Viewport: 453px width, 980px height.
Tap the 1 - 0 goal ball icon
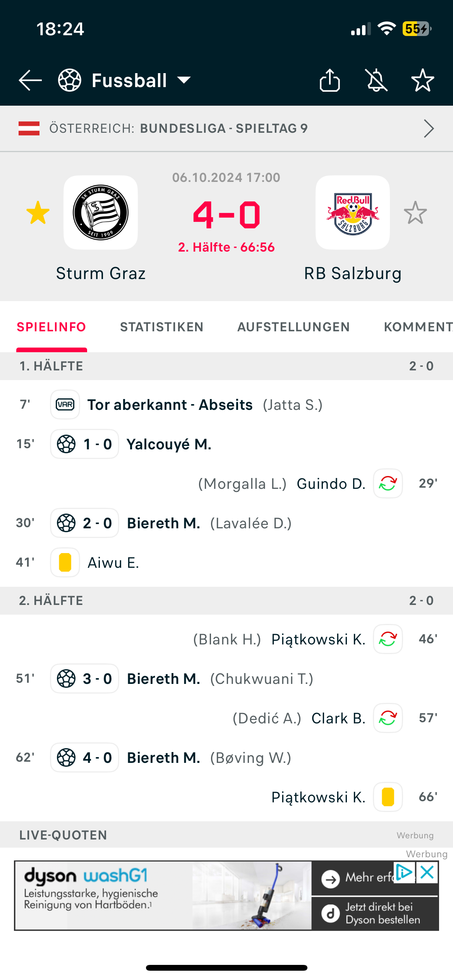pyautogui.click(x=66, y=444)
